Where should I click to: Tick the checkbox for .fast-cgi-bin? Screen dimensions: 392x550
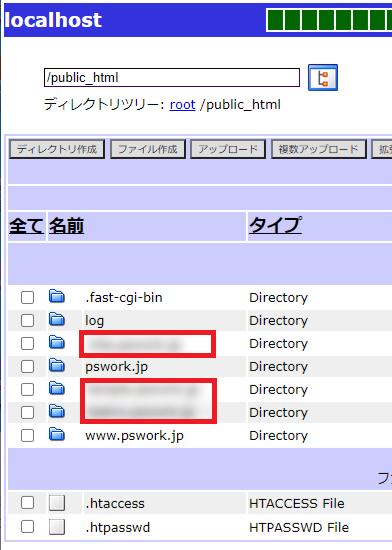[27, 297]
